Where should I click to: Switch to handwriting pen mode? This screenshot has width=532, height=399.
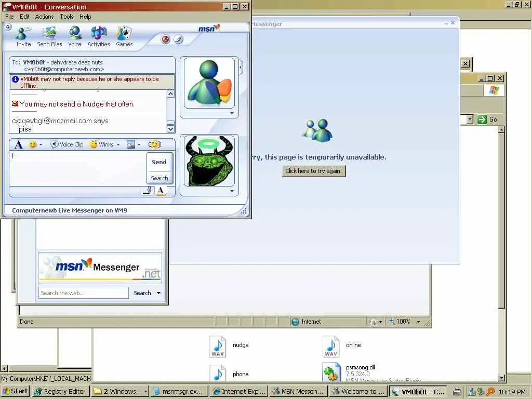click(x=148, y=190)
